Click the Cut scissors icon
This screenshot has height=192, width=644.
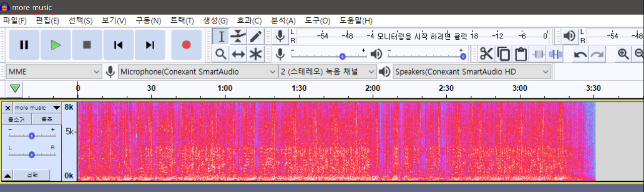click(487, 53)
